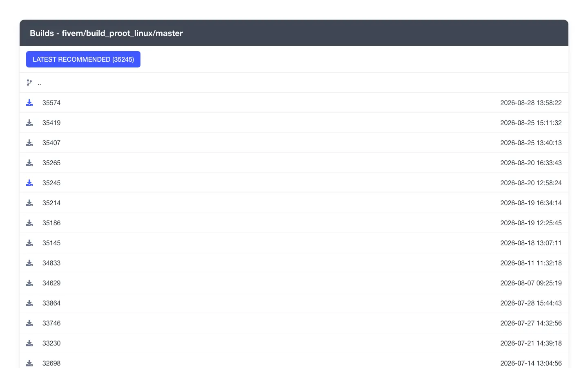Image resolution: width=588 pixels, height=368 pixels.
Task: Click download icon for build 35214
Action: 29,203
